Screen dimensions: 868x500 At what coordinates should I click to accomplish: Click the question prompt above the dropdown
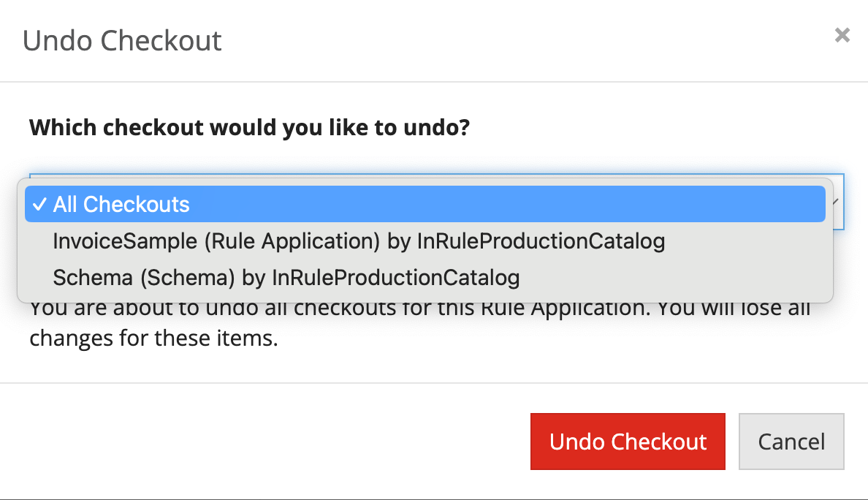coord(249,127)
